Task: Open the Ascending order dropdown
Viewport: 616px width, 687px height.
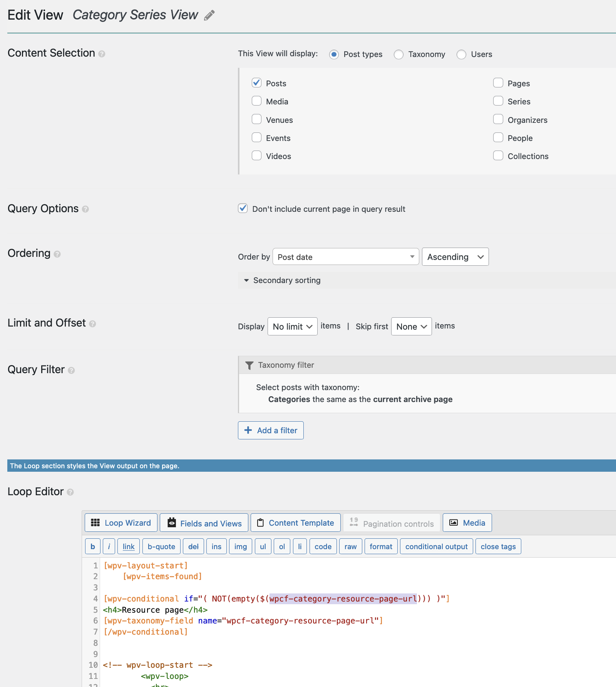Action: coord(455,257)
